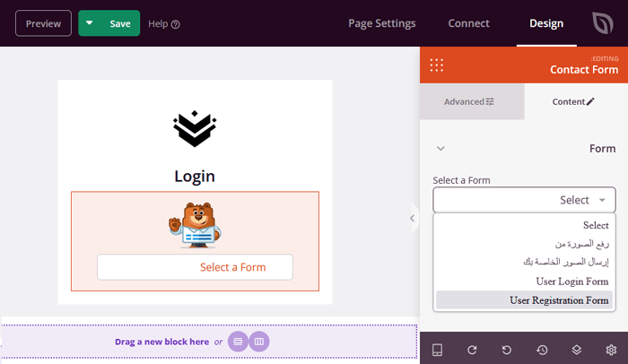
Task: Click the Preview button
Action: click(43, 23)
